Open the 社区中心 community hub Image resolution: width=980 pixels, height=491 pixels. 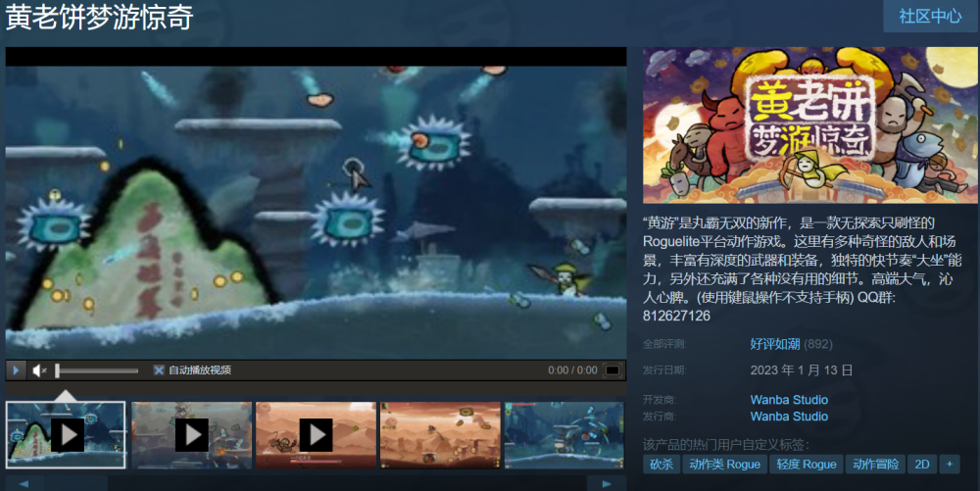(x=930, y=17)
